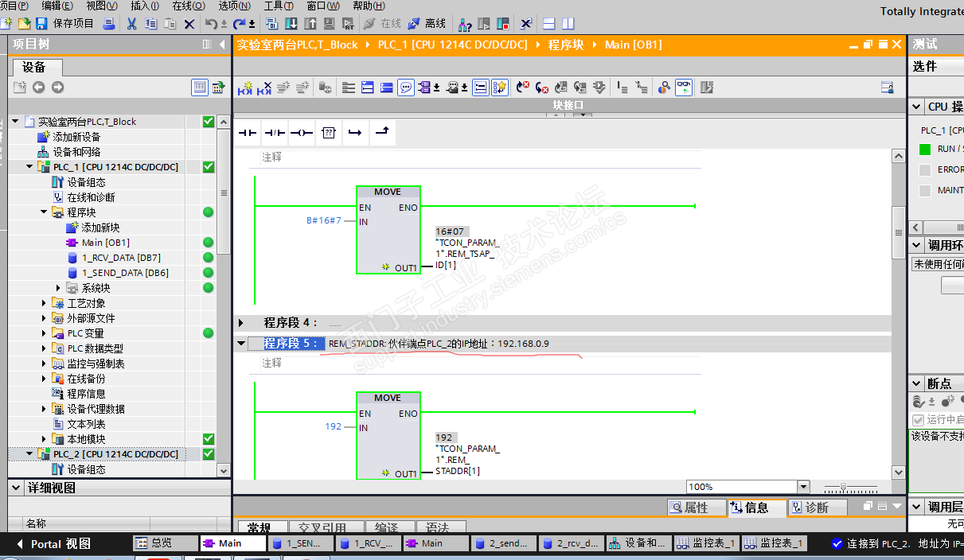Expand the PLC 变量 node
Viewport: 964px width, 560px height.
(45, 333)
